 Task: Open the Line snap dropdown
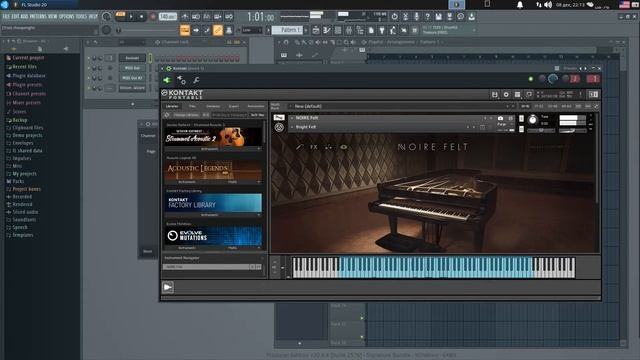point(252,30)
